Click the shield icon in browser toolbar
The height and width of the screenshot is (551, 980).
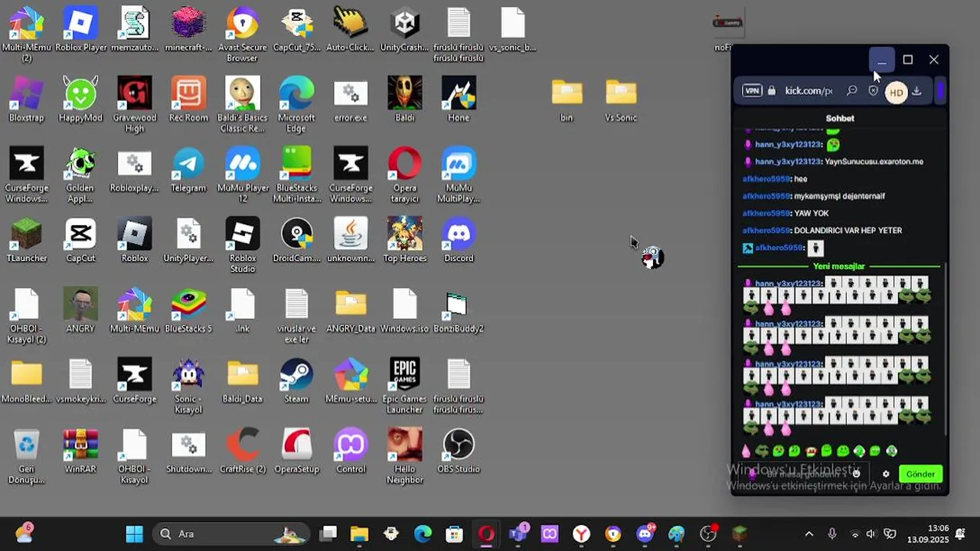(874, 91)
